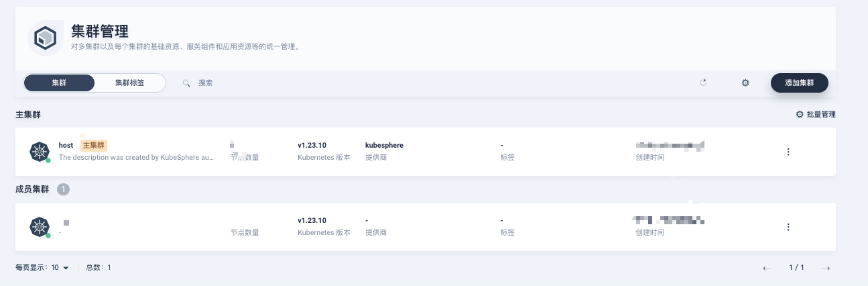Viewport: 868px width, 286px height.
Task: Open the host cluster more-actions menu
Action: pyautogui.click(x=788, y=152)
